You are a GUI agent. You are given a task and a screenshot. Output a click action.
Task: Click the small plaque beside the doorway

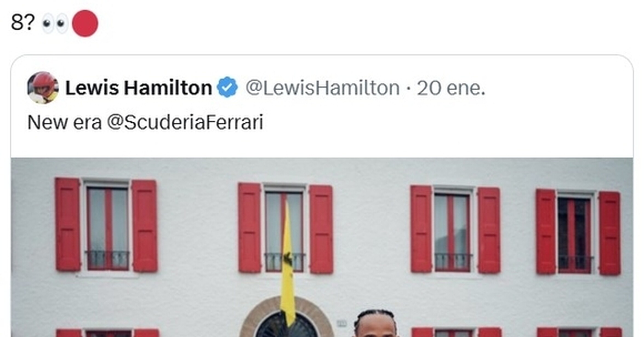[341, 324]
